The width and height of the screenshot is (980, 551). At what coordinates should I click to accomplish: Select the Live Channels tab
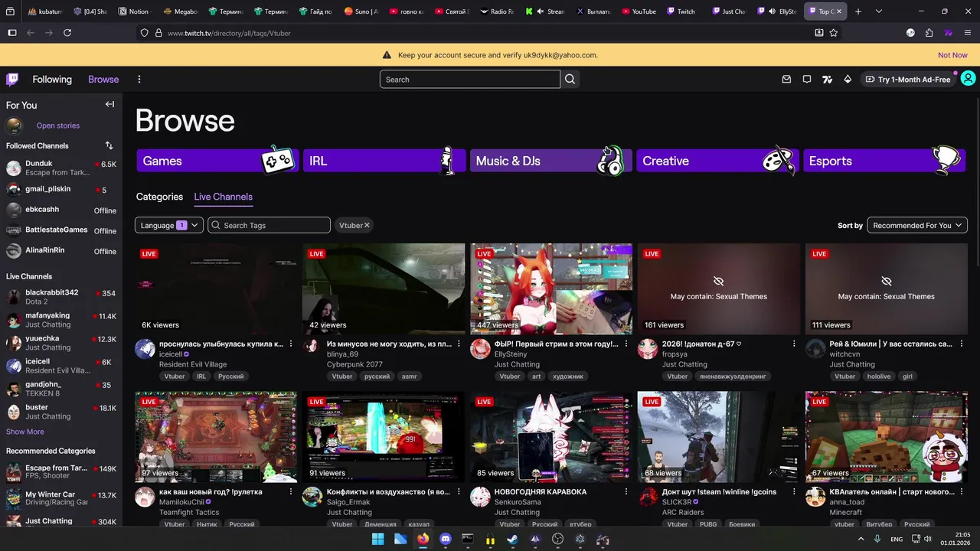(x=223, y=197)
